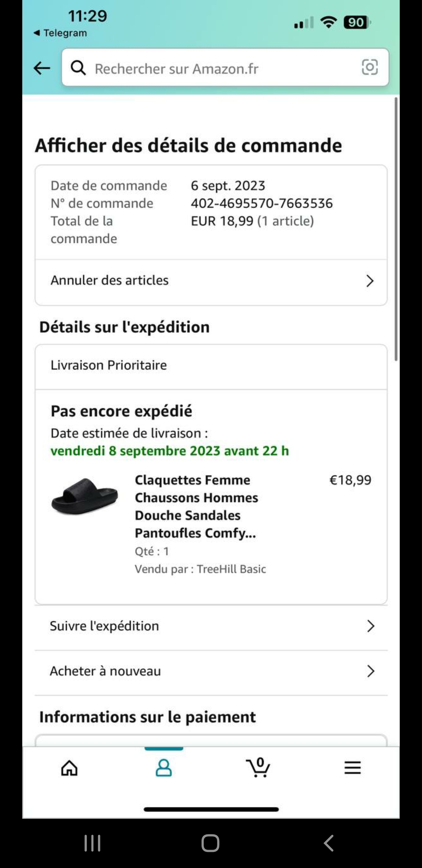This screenshot has width=422, height=868.
Task: Open the account profile tab
Action: (164, 768)
